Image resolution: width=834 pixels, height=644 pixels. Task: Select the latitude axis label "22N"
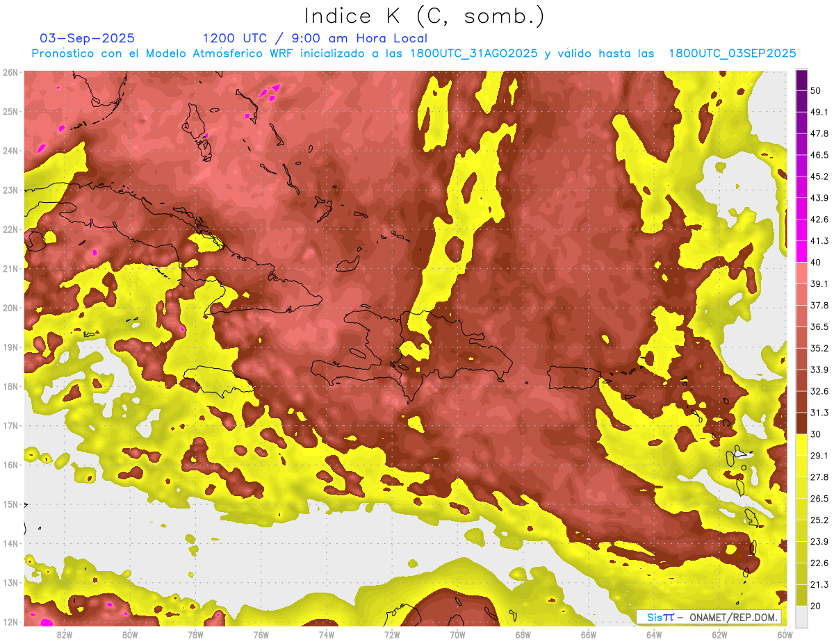pyautogui.click(x=10, y=229)
